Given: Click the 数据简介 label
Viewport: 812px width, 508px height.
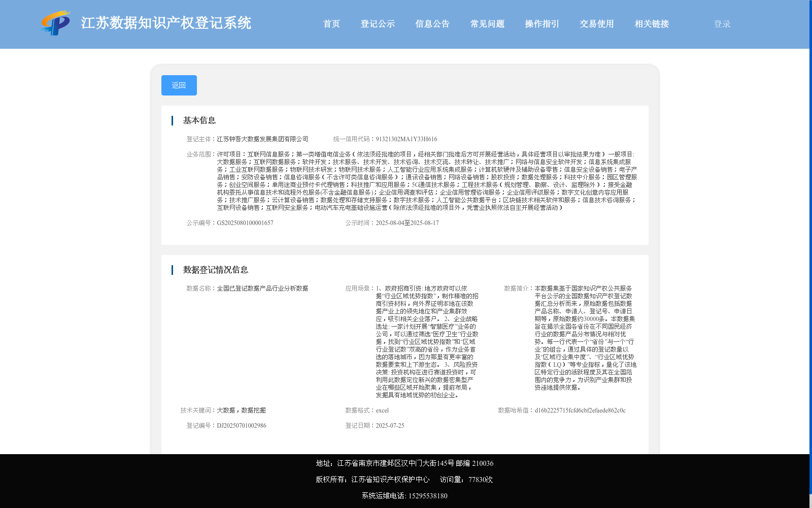Looking at the screenshot, I should click(519, 288).
